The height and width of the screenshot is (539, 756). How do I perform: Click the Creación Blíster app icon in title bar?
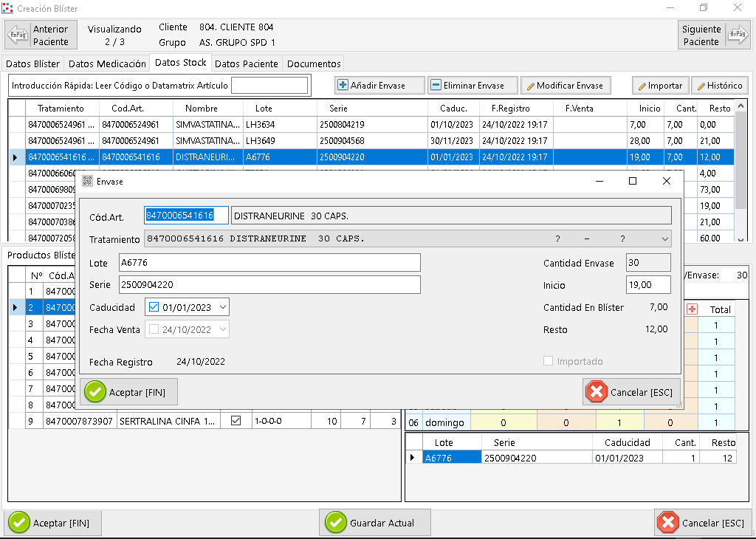pos(7,8)
